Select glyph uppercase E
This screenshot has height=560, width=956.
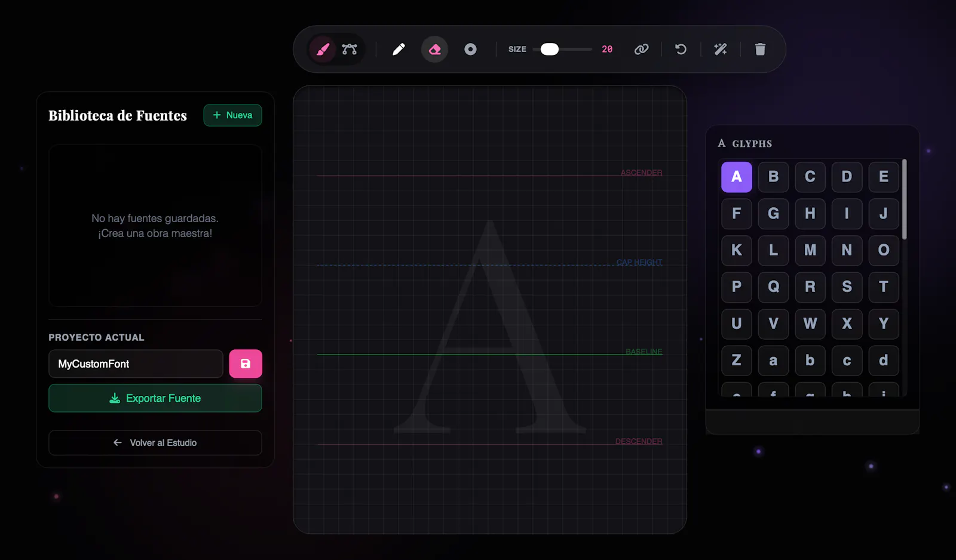coord(884,177)
